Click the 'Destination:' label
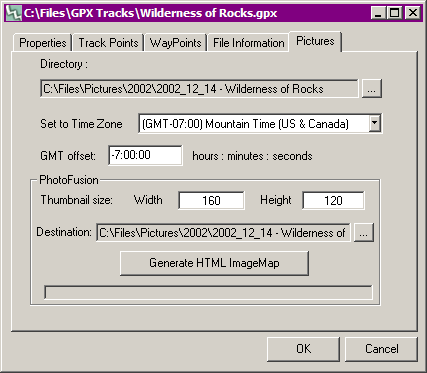Viewport: 427px width, 373px height. pos(64,232)
